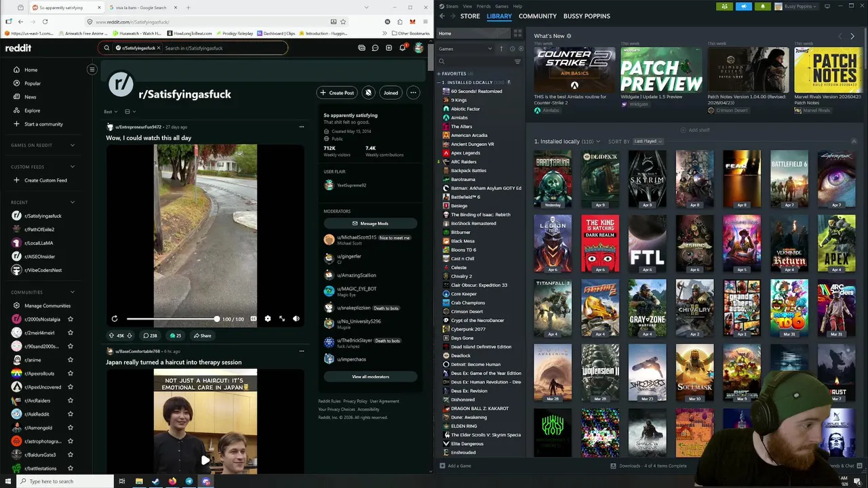Play the Japan haircut video
Screen dimensions: 868x488
pos(205,460)
